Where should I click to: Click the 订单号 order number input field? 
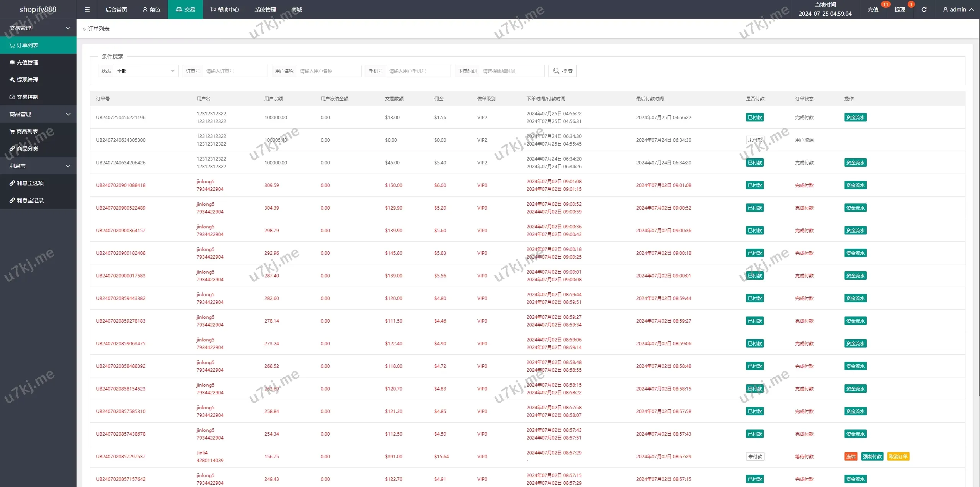tap(235, 71)
